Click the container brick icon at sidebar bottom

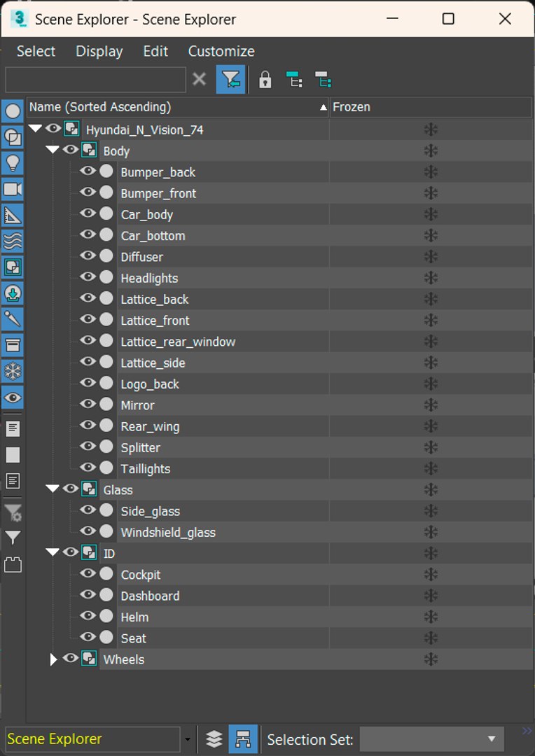coord(13,564)
